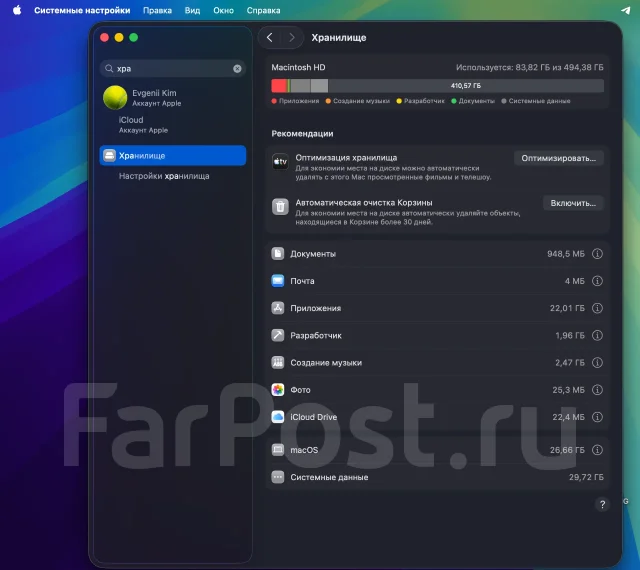The width and height of the screenshot is (640, 570).
Task: Focus the search field containing 'хра'
Action: (x=173, y=69)
